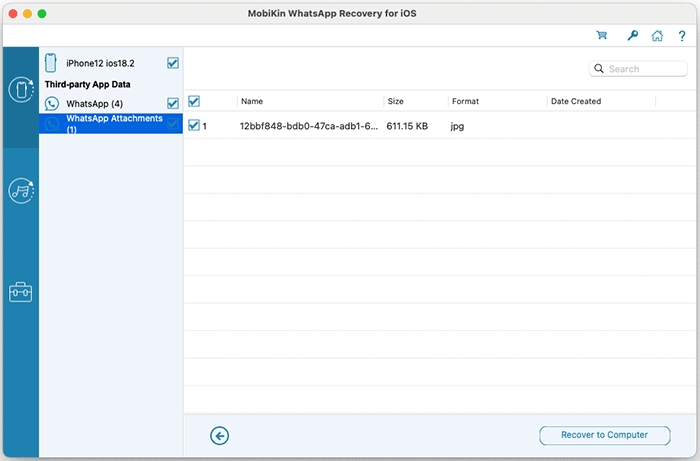This screenshot has width=700, height=461.
Task: Minimize the window with the yellow button
Action: coord(27,14)
